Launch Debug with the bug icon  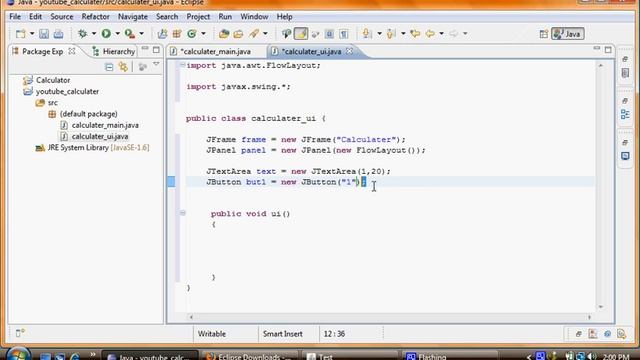coord(82,34)
